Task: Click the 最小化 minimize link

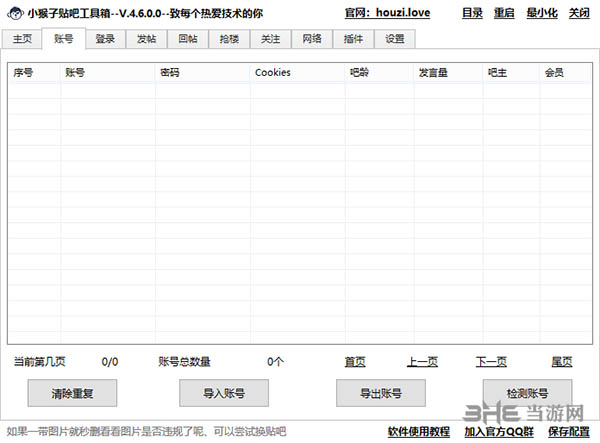Action: pos(542,13)
